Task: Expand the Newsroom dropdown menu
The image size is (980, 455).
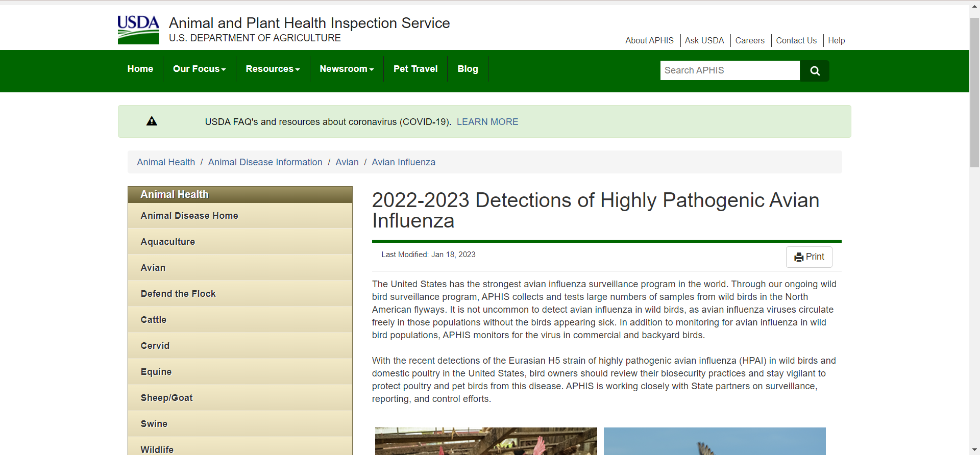Action: (347, 69)
